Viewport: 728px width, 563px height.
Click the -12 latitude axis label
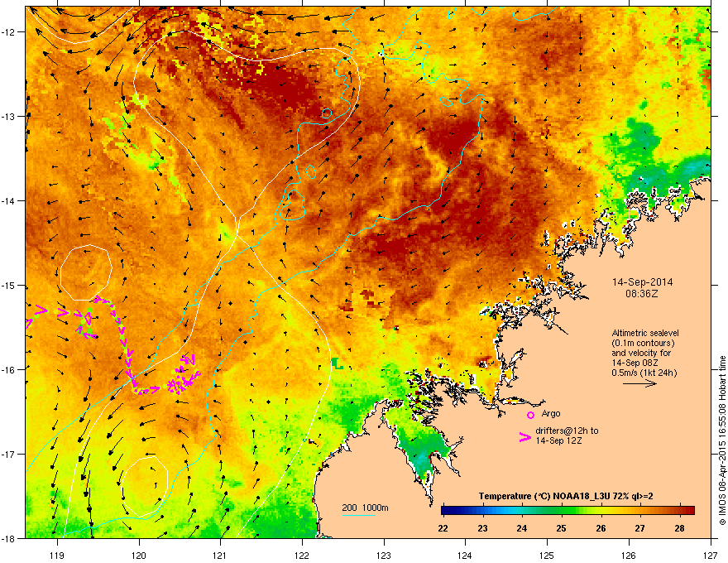click(x=8, y=32)
